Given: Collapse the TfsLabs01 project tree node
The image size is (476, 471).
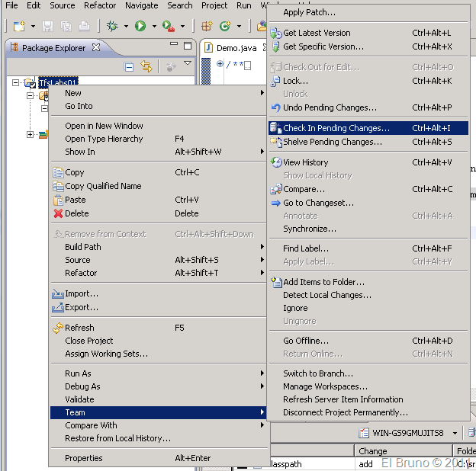Looking at the screenshot, I should (16, 82).
